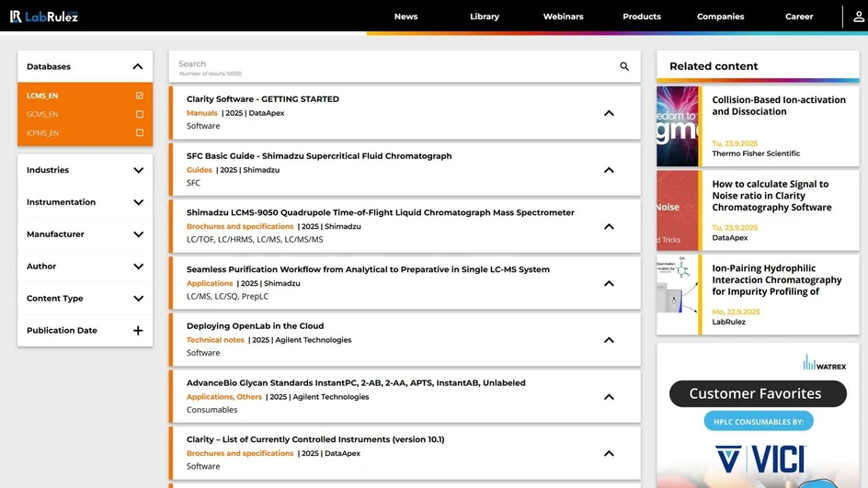
Task: Open SFC Basic Guide Shimadzu article
Action: pyautogui.click(x=319, y=156)
